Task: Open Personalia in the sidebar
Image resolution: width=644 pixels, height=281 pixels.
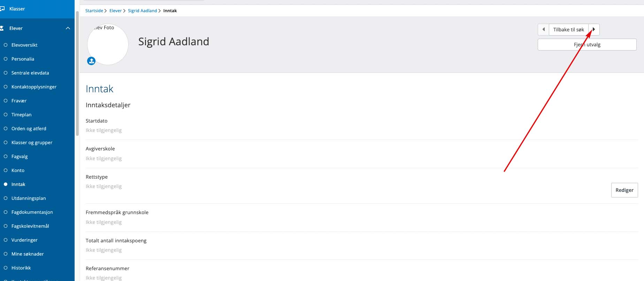Action: [23, 59]
